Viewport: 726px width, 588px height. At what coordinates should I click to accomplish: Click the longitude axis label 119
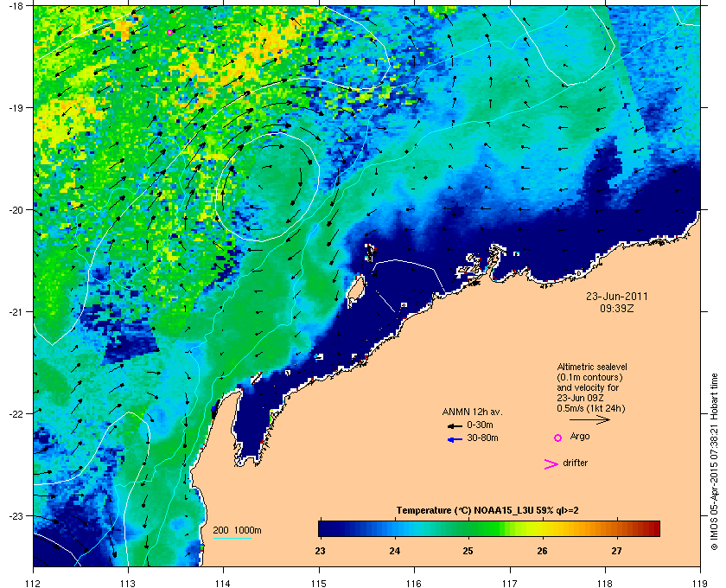pyautogui.click(x=700, y=583)
